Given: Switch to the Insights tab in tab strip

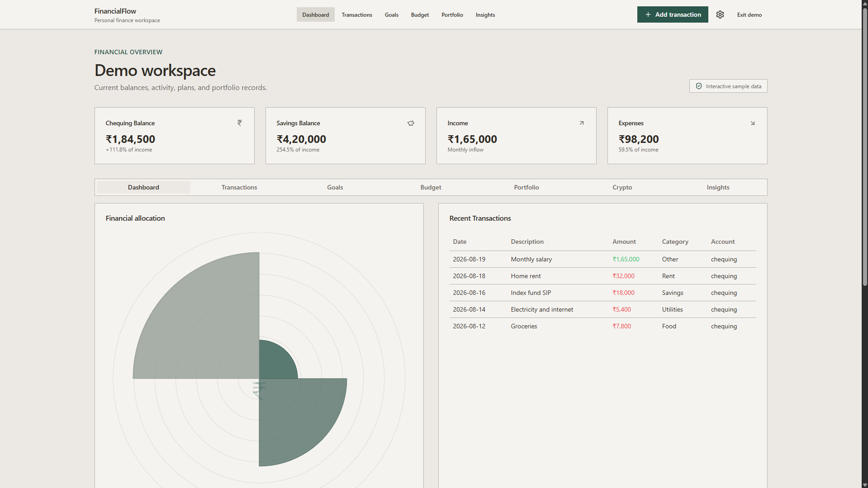Looking at the screenshot, I should point(718,187).
